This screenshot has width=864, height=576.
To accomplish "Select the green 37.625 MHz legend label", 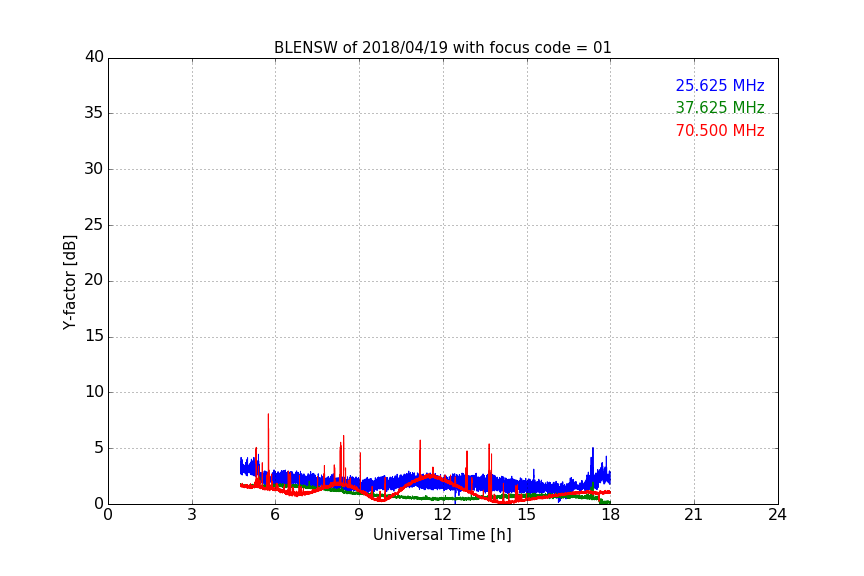I will tap(720, 107).
